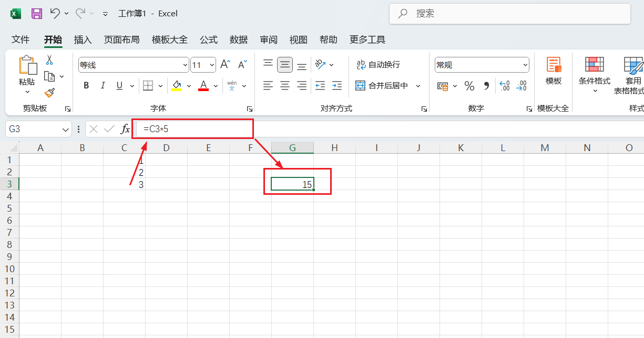Apply the red font color

203,85
